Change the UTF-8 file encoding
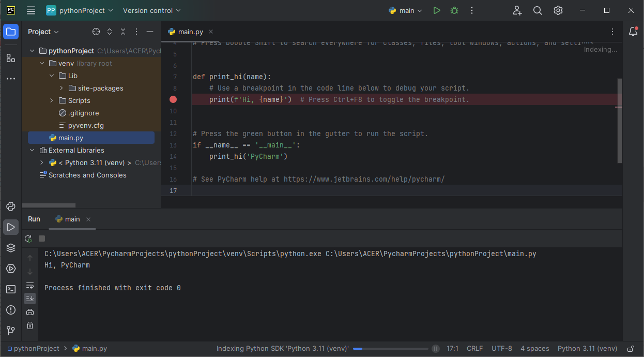 [x=502, y=349]
